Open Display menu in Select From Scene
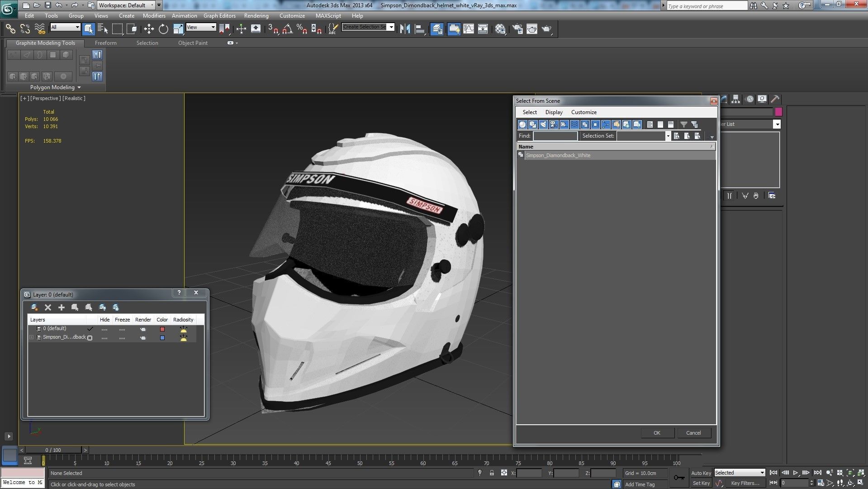Image resolution: width=868 pixels, height=489 pixels. [x=554, y=112]
